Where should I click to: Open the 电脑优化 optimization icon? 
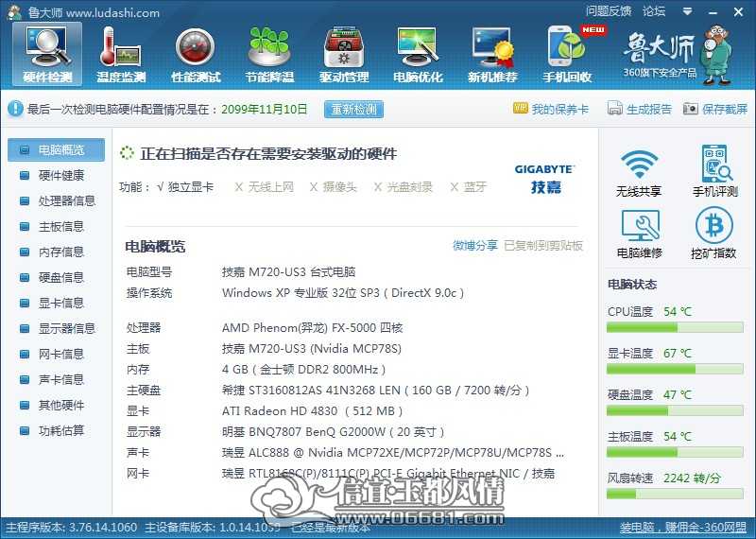[418, 54]
